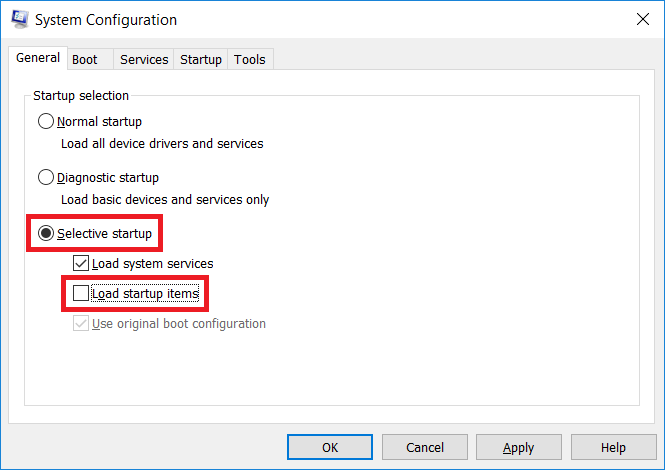Enable the Load startup items checkbox

click(x=81, y=293)
